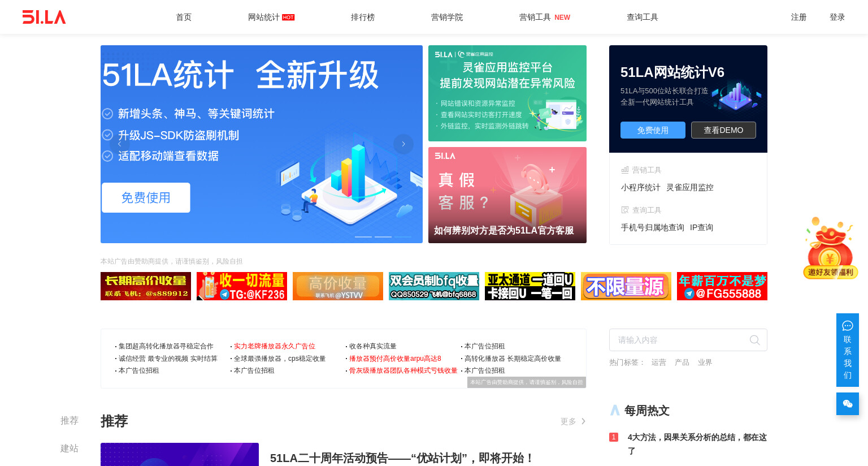The height and width of the screenshot is (466, 868).
Task: Select the 产品 hot tag
Action: [x=682, y=363]
